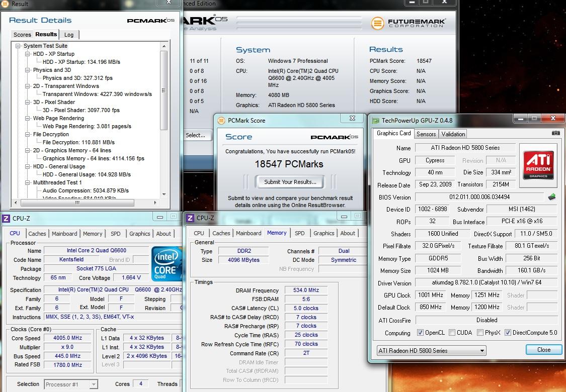Collapse the HDD - XP Startup node
Image resolution: width=566 pixels, height=392 pixels.
28,54
